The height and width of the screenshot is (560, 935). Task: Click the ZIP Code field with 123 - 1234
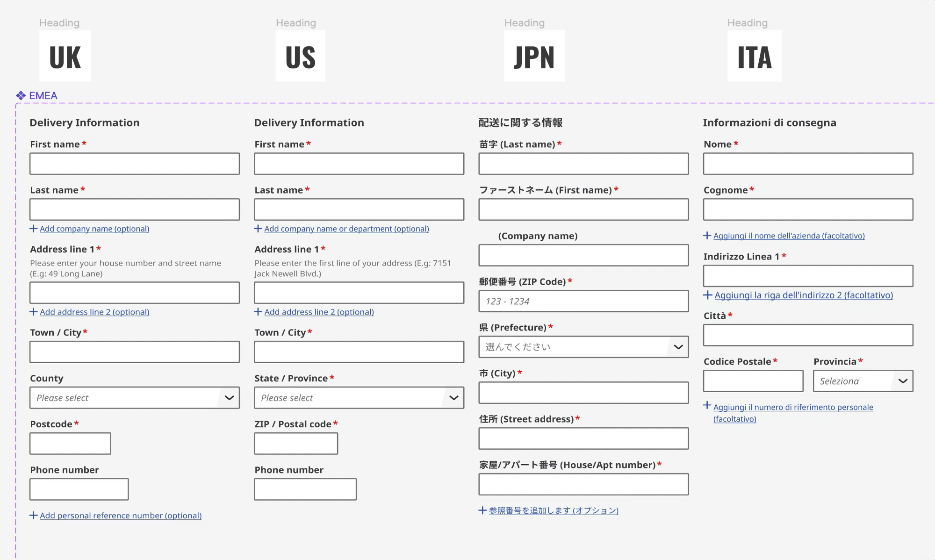point(583,301)
